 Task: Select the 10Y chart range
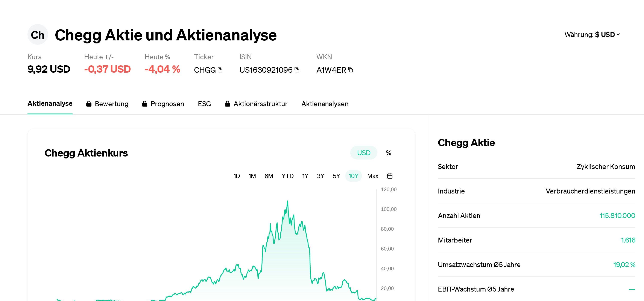[353, 176]
